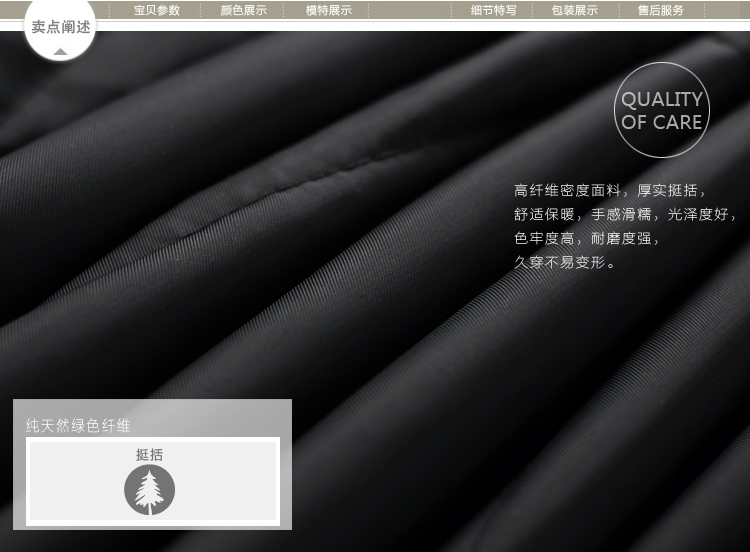Click the QUALITY OF CARE badge
The image size is (750, 552).
[662, 110]
